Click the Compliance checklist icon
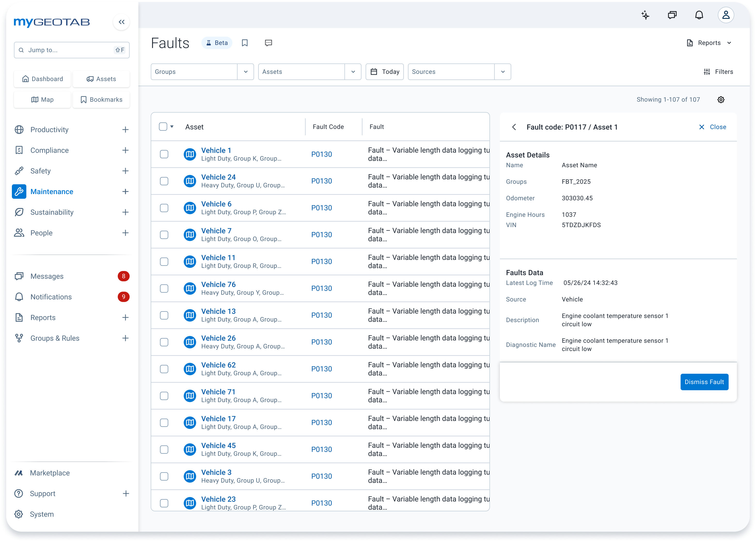 [19, 150]
